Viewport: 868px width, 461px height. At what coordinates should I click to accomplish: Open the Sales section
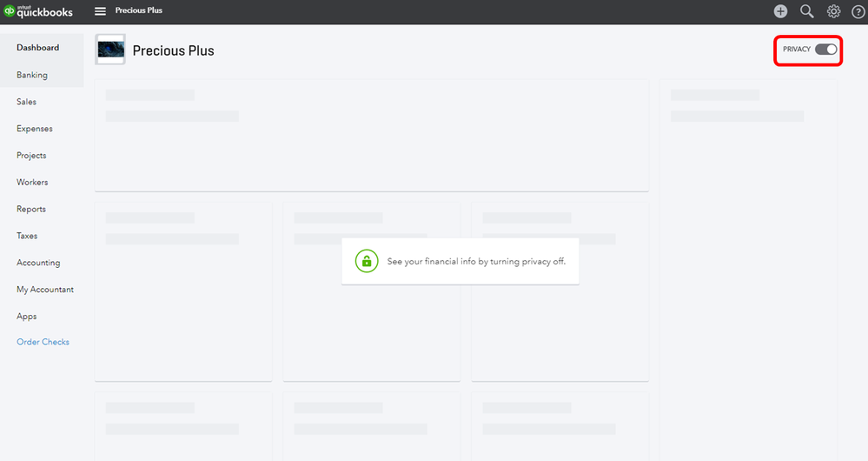point(27,102)
